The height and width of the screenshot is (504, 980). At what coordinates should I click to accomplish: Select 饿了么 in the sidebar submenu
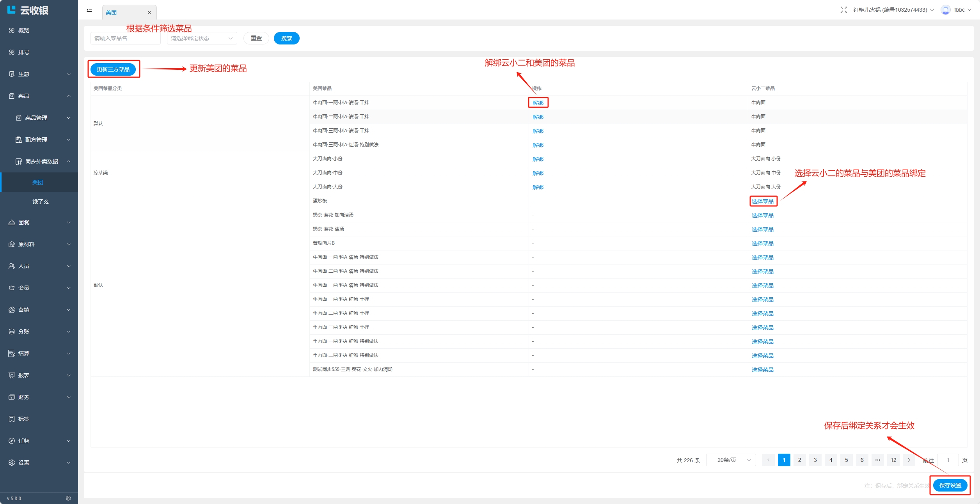[x=41, y=202]
